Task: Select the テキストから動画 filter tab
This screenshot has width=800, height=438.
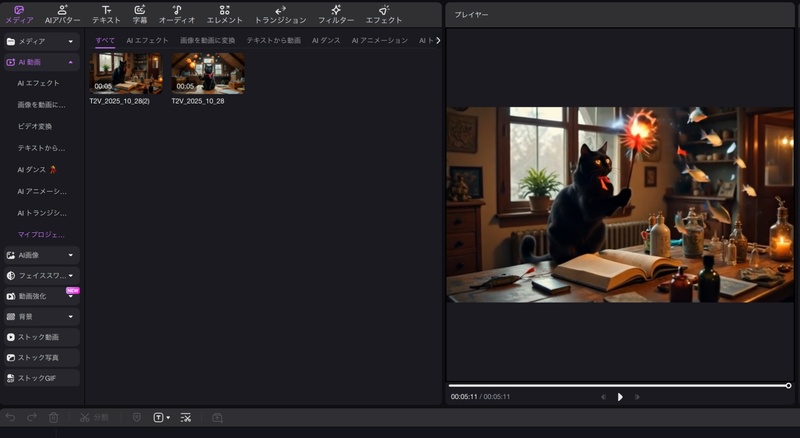Action: tap(273, 40)
